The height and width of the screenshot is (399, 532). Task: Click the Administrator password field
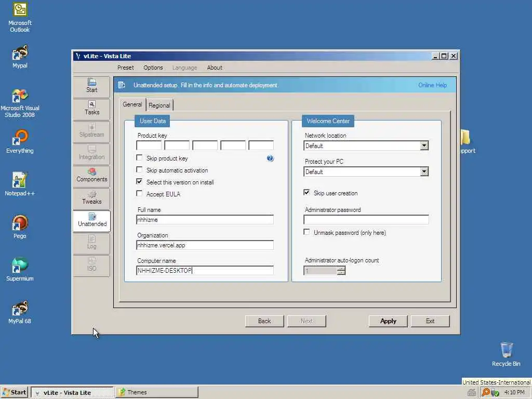click(366, 220)
